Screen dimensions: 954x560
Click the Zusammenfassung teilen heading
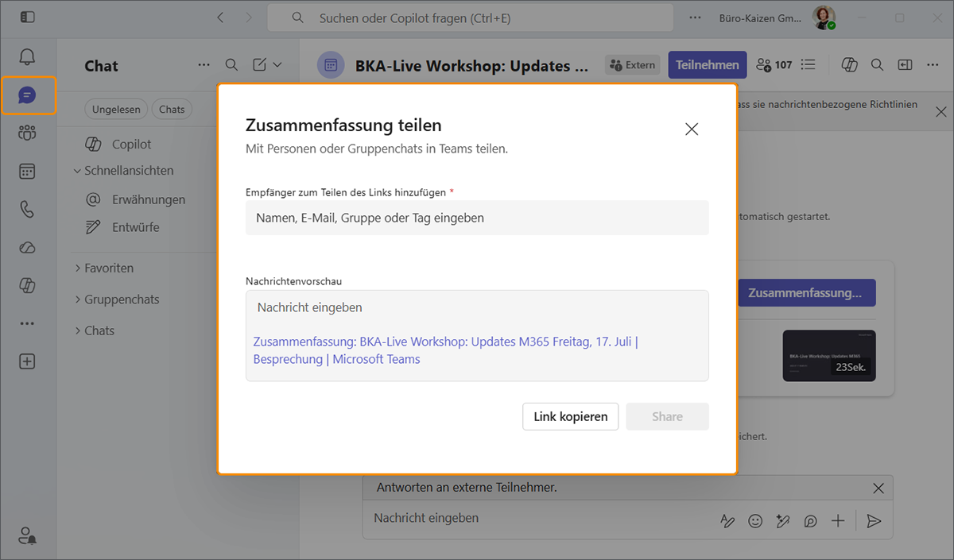pyautogui.click(x=343, y=126)
